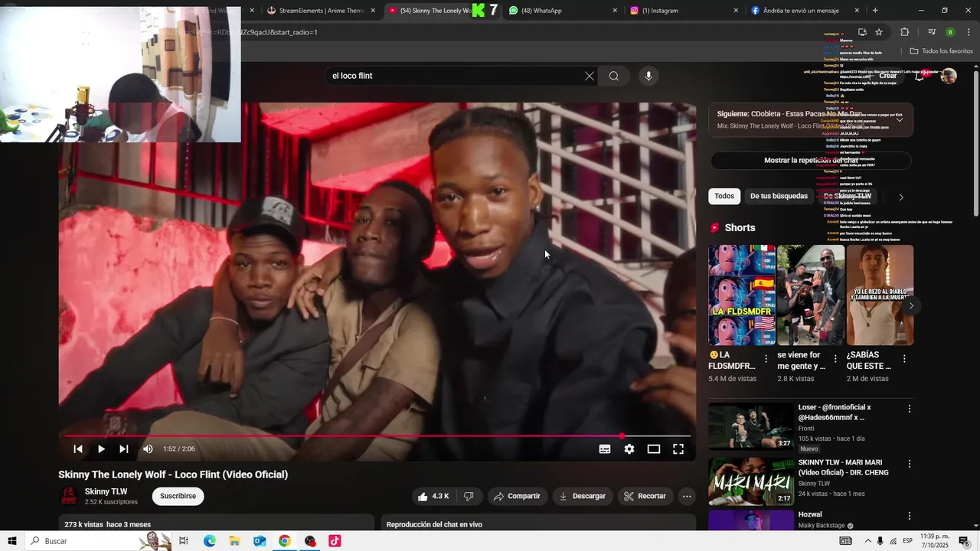This screenshot has height=551, width=980.
Task: Open options menu for Hozwal video
Action: click(x=910, y=516)
